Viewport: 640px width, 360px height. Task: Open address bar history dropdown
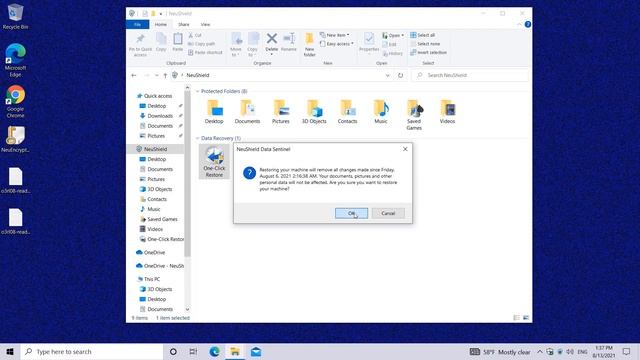pos(387,75)
